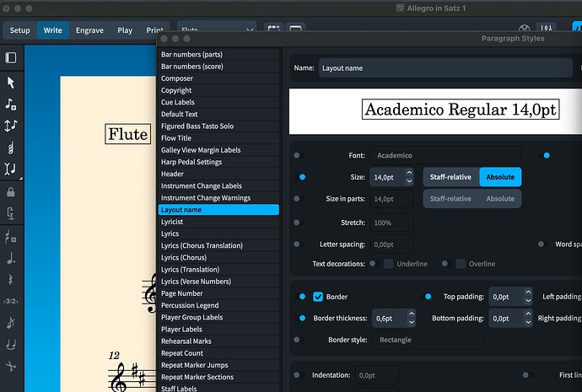Toggle the chord input tool
Image resolution: width=582 pixels, height=392 pixels.
[x=11, y=148]
